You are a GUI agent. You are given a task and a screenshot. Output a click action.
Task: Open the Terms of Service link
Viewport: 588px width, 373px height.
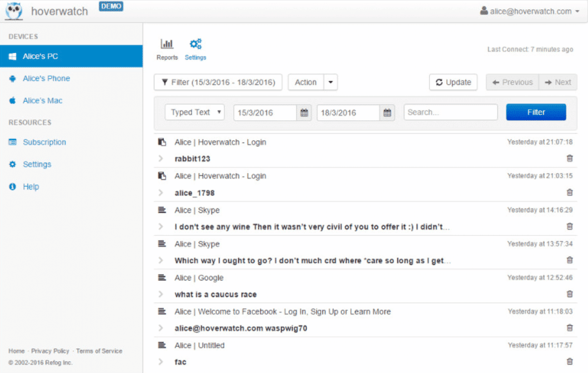(x=99, y=351)
